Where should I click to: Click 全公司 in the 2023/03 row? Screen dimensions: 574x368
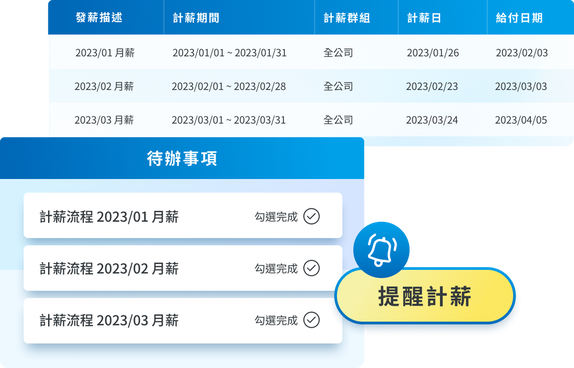pos(338,120)
